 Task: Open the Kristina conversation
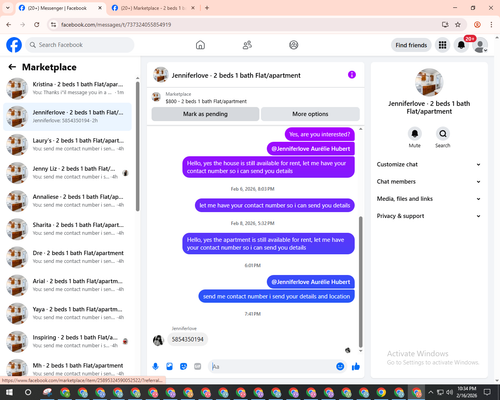click(x=67, y=88)
